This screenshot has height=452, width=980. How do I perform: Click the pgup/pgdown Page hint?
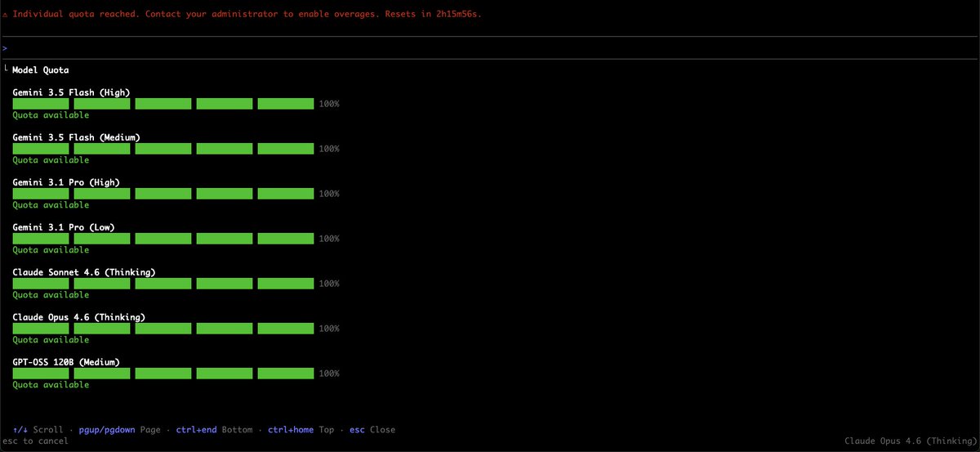[x=120, y=429]
